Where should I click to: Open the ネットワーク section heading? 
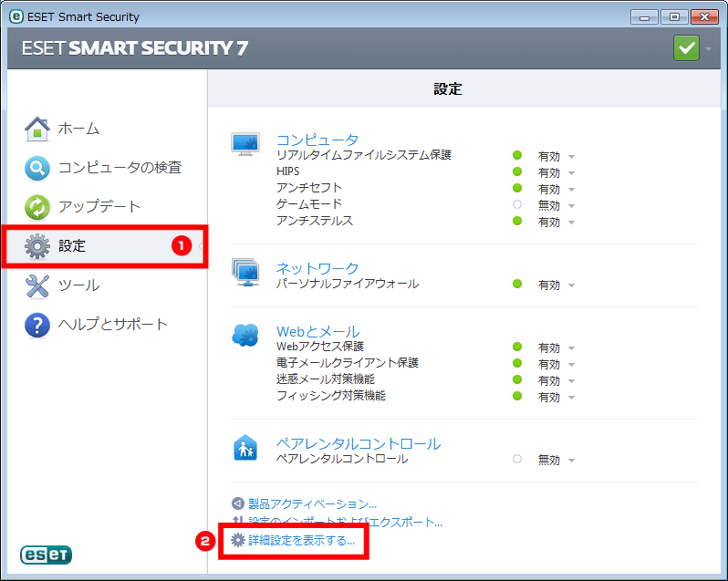coord(317,268)
